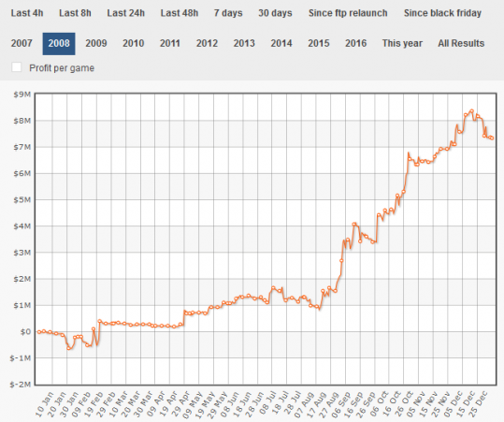View results for 2010
The height and width of the screenshot is (422, 504).
click(x=133, y=43)
